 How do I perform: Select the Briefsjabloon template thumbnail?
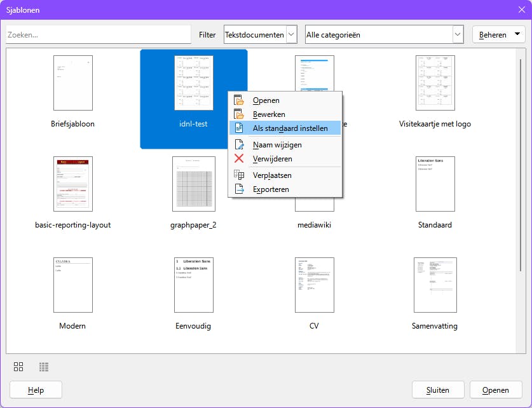73,83
